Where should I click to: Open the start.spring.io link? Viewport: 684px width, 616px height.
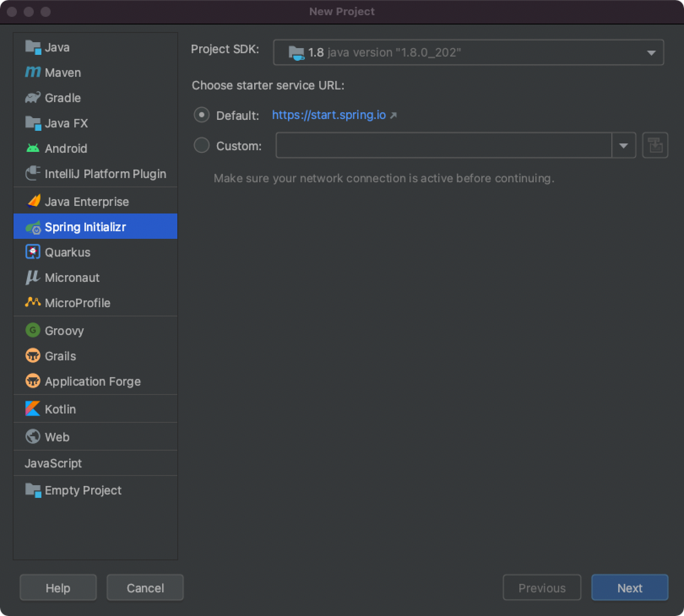(x=329, y=115)
